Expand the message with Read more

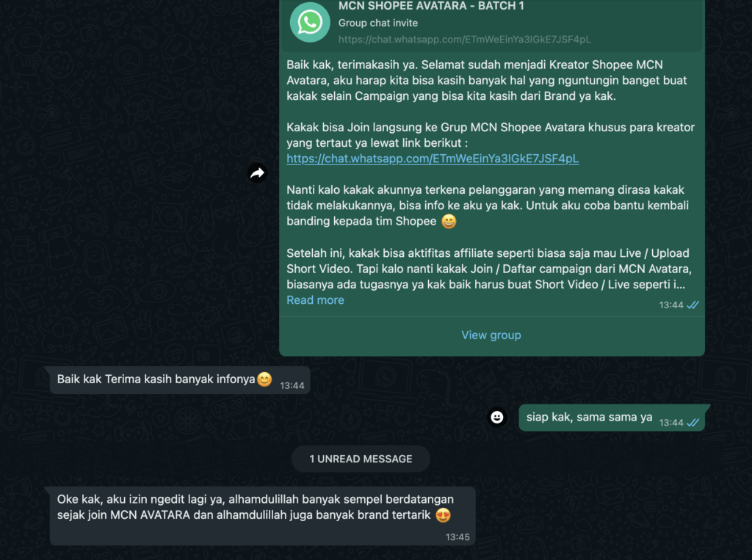315,300
